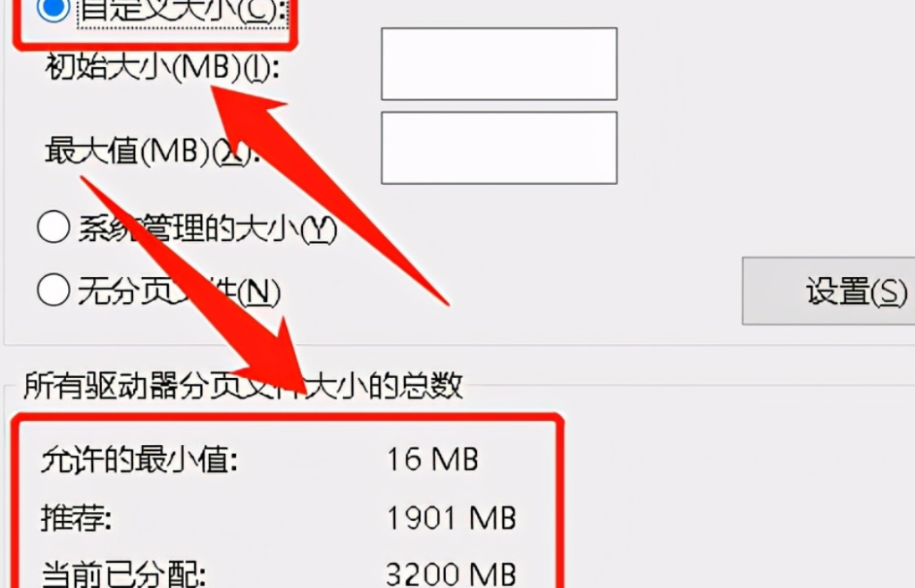Select the 自定义大小(C) radio button
The height and width of the screenshot is (588, 915).
(x=53, y=8)
